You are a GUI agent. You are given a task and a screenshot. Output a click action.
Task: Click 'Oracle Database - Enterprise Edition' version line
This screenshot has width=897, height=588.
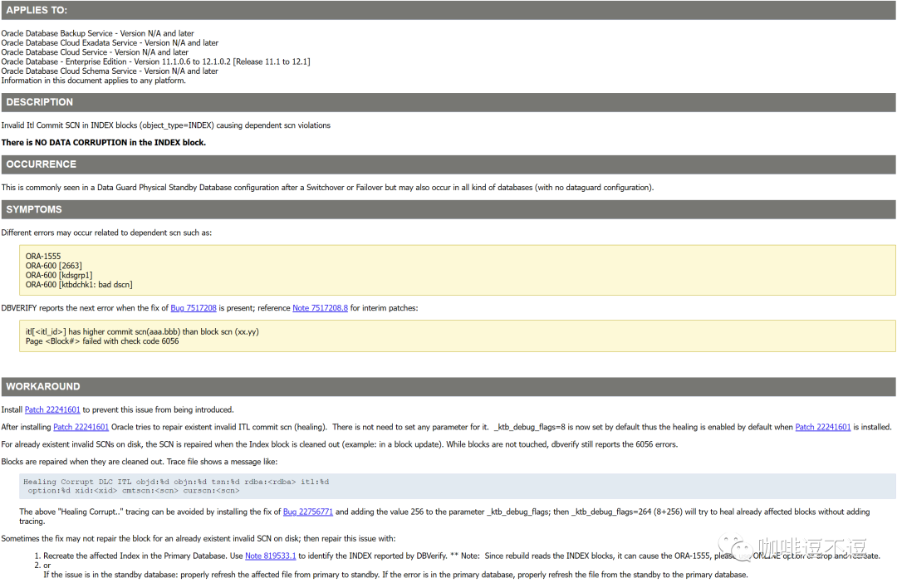[155, 61]
